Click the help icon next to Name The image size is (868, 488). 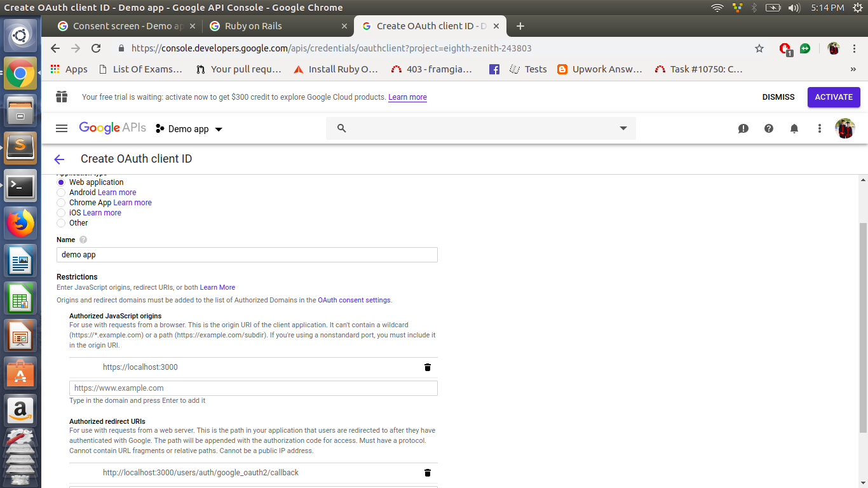point(83,240)
